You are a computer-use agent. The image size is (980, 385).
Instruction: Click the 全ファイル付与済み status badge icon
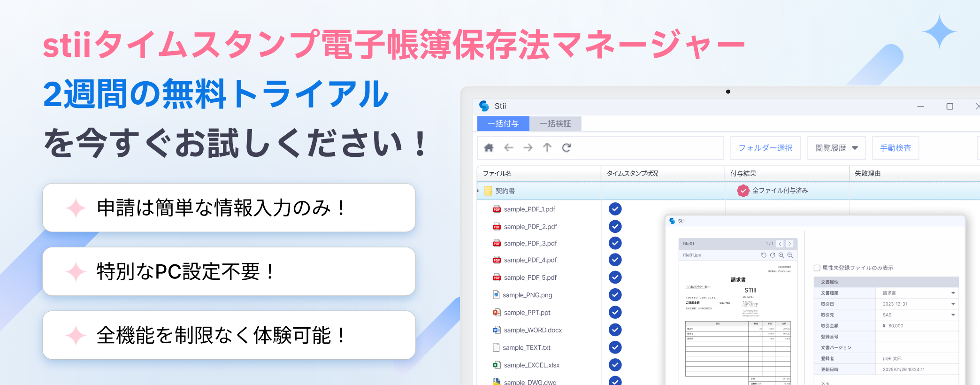pyautogui.click(x=743, y=191)
